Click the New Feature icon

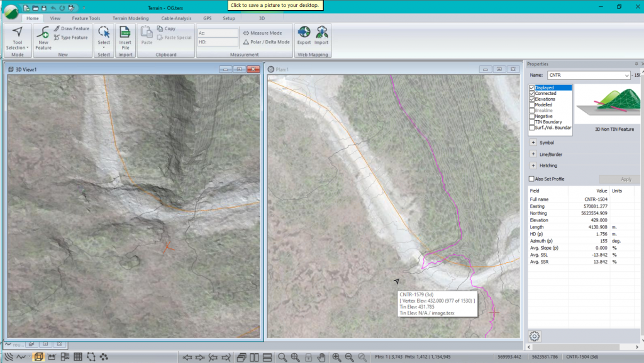[x=43, y=38]
